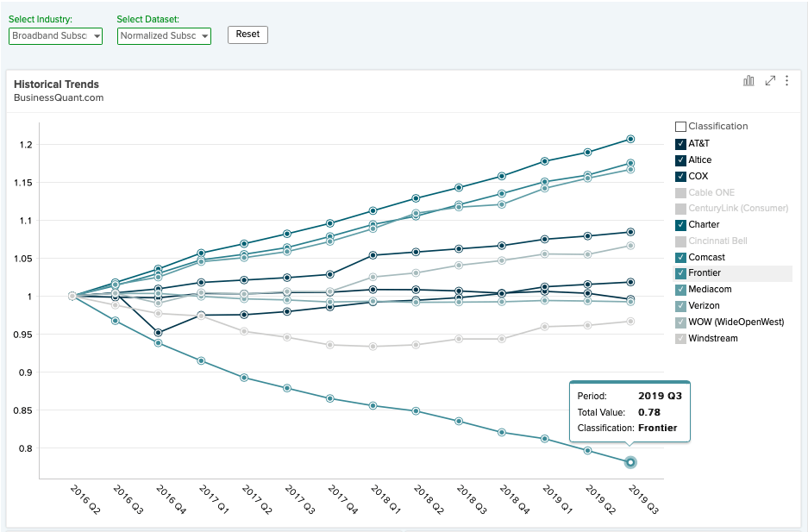This screenshot has height=532, width=808.
Task: Click the Charter color swatch checkbox
Action: pyautogui.click(x=680, y=225)
